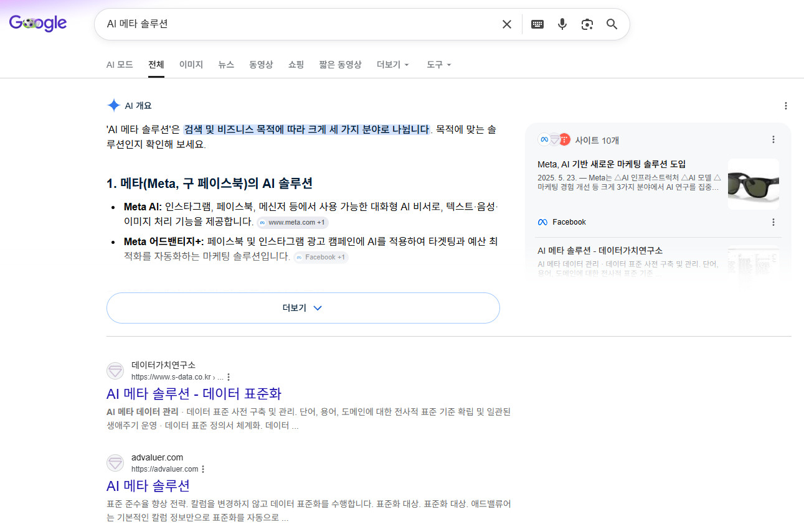
Task: Click the highlighted summary sentence in AI overview
Action: point(306,129)
